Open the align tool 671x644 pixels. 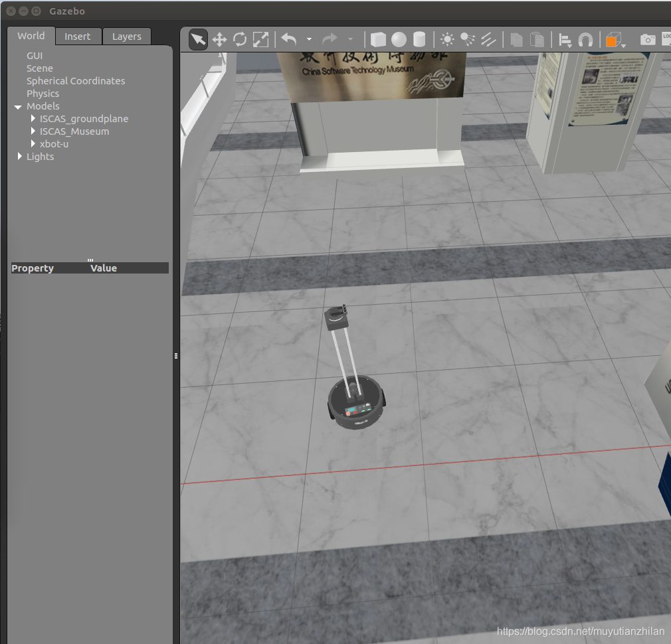pyautogui.click(x=565, y=40)
